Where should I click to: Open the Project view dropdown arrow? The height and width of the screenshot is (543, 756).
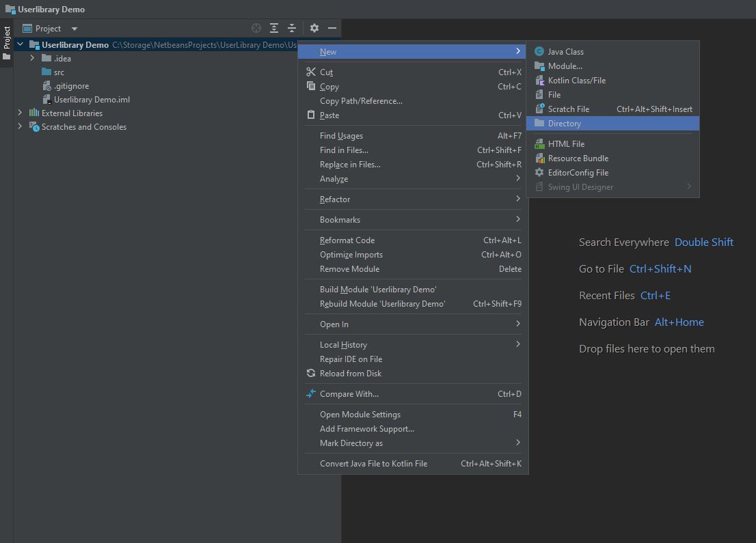pyautogui.click(x=75, y=29)
